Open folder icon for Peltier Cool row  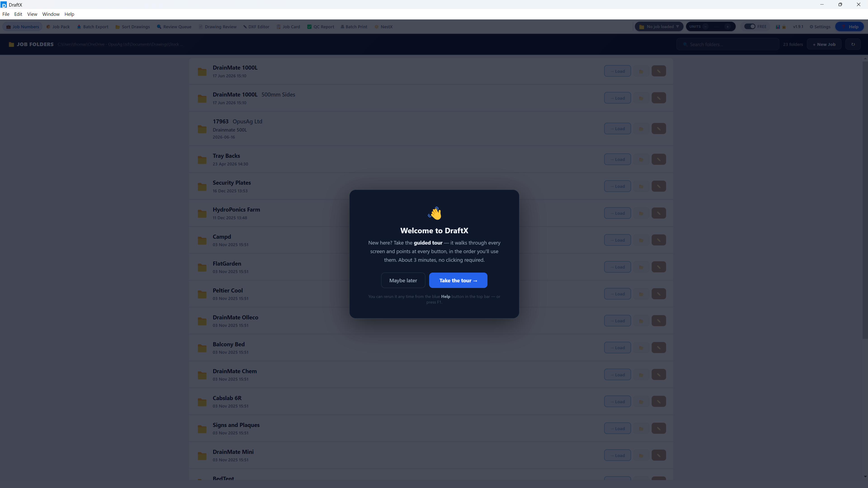pos(641,294)
